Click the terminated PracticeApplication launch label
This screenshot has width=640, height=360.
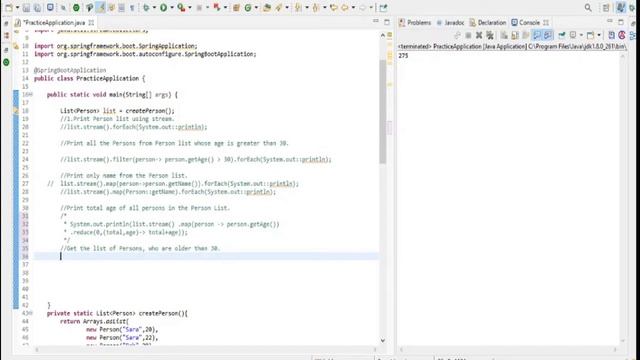pyautogui.click(x=512, y=47)
